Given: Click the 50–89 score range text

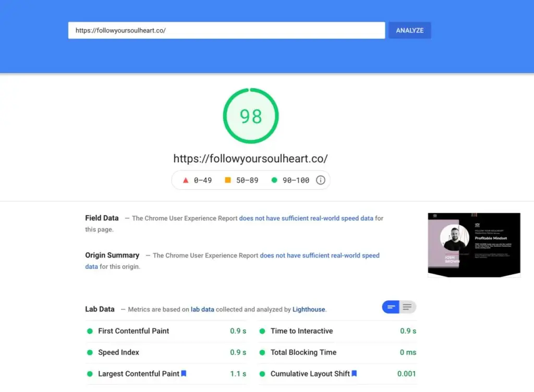Looking at the screenshot, I should [247, 180].
